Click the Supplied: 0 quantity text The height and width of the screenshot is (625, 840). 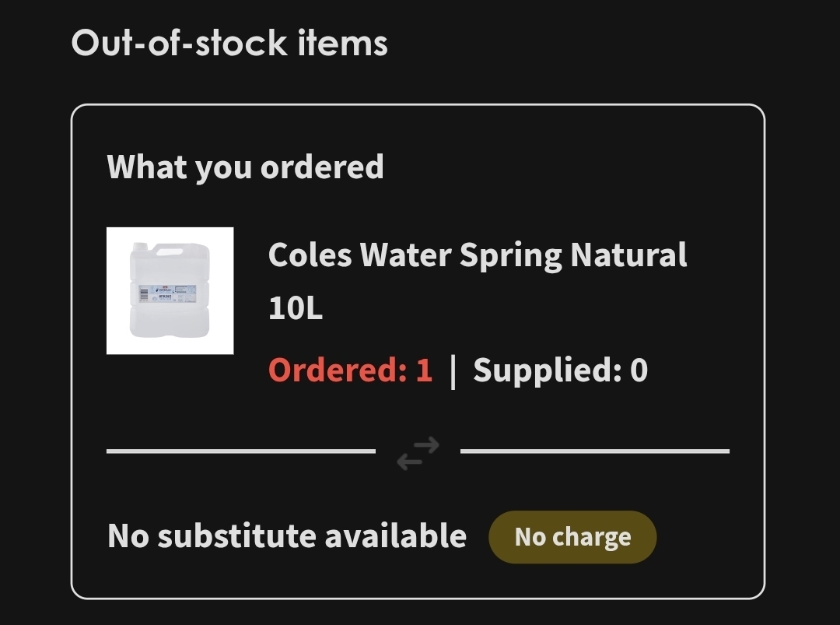click(x=560, y=370)
